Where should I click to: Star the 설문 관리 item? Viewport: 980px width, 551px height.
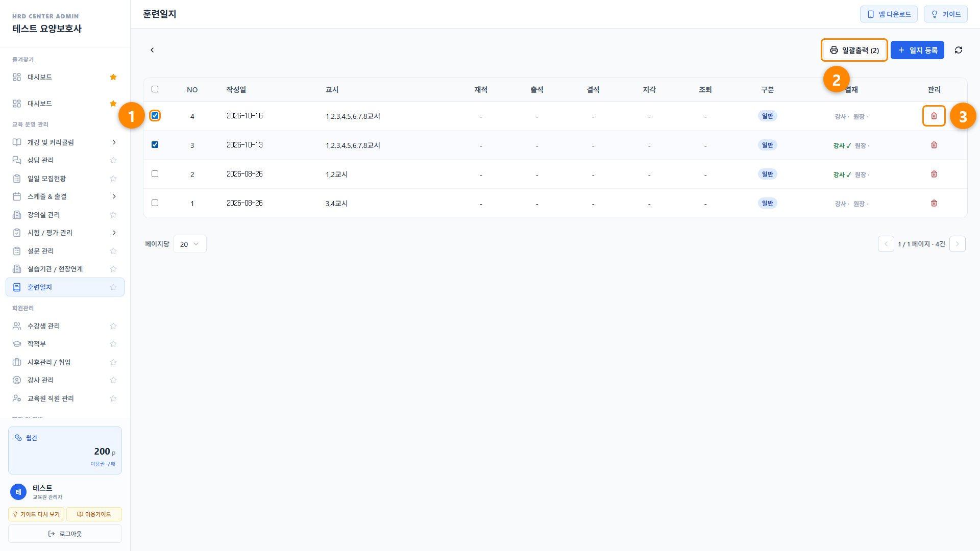[113, 251]
